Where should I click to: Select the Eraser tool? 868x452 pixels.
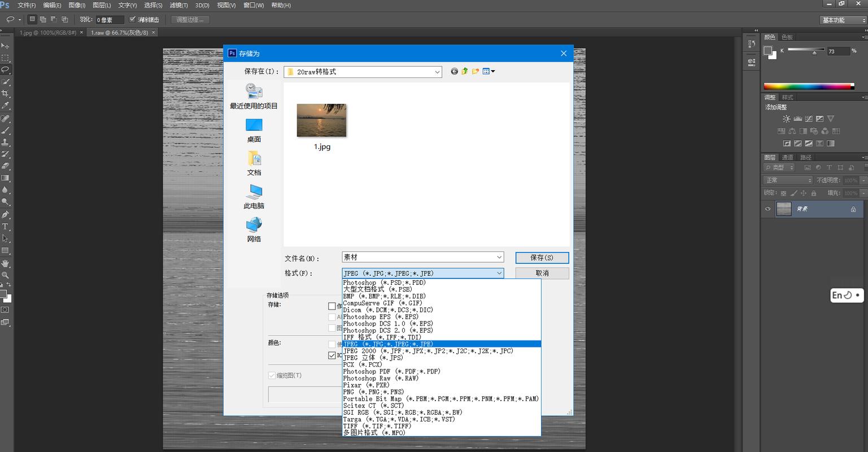tap(5, 166)
